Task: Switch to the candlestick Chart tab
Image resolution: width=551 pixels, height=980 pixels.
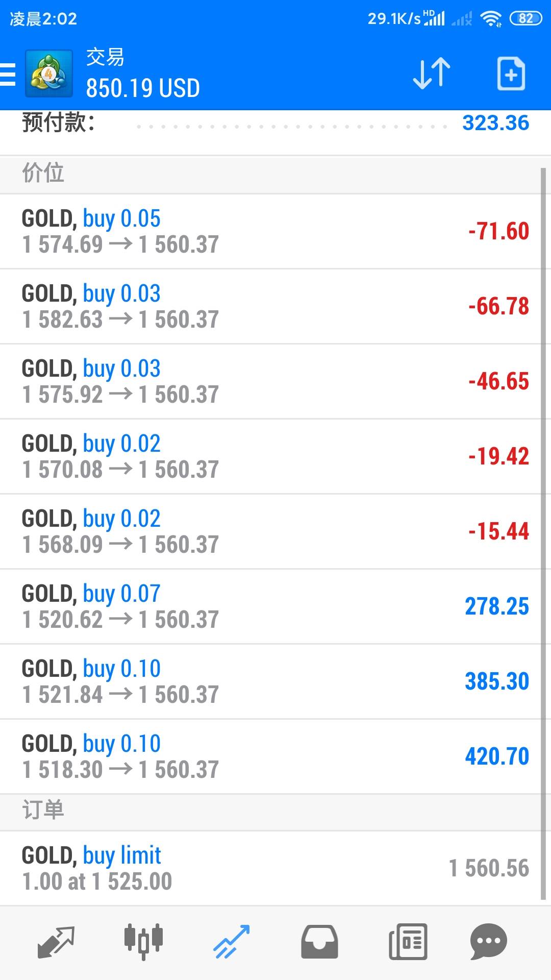Action: coord(143,941)
